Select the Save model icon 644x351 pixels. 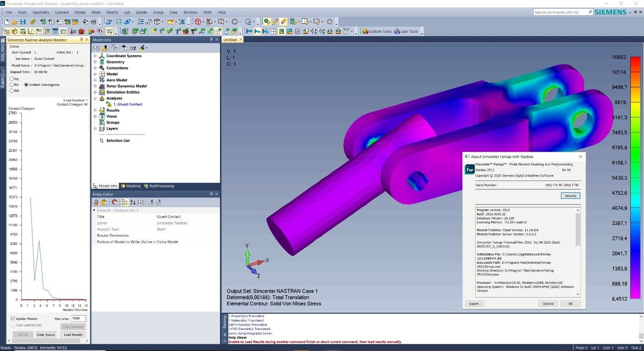point(22,21)
